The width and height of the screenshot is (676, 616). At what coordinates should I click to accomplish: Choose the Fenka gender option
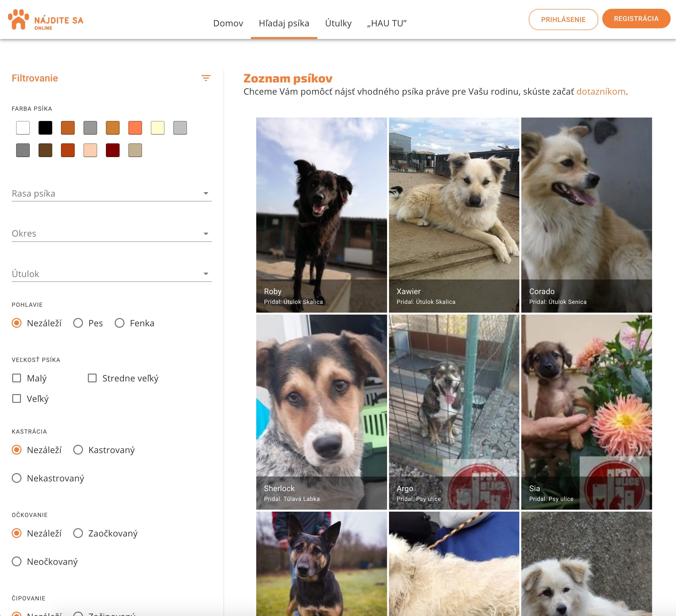pyautogui.click(x=134, y=323)
